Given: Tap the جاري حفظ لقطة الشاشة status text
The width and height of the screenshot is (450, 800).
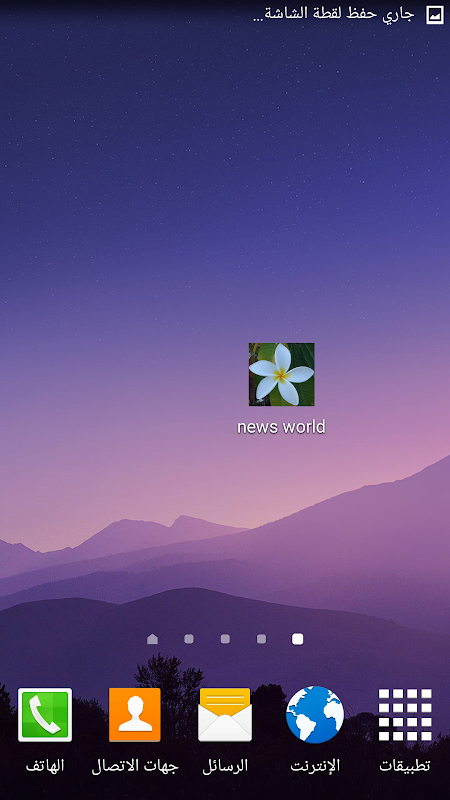Looking at the screenshot, I should pyautogui.click(x=334, y=14).
